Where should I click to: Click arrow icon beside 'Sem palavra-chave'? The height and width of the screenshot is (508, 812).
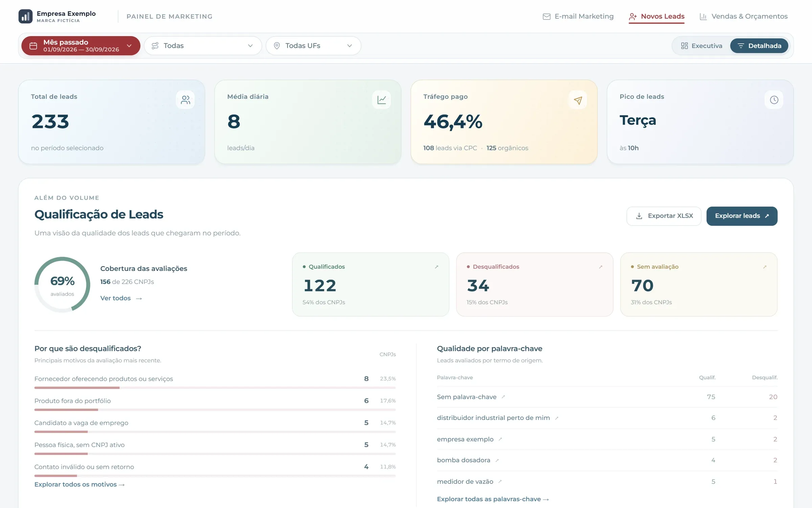[x=503, y=397]
